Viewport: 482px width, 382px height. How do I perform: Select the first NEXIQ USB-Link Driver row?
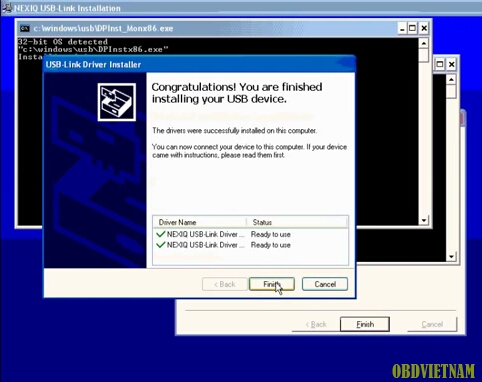pos(250,234)
